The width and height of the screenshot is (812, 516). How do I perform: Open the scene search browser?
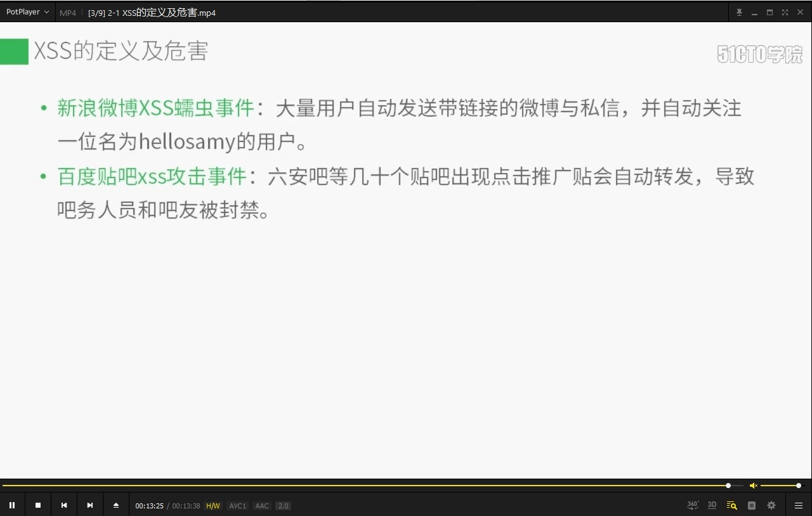731,505
